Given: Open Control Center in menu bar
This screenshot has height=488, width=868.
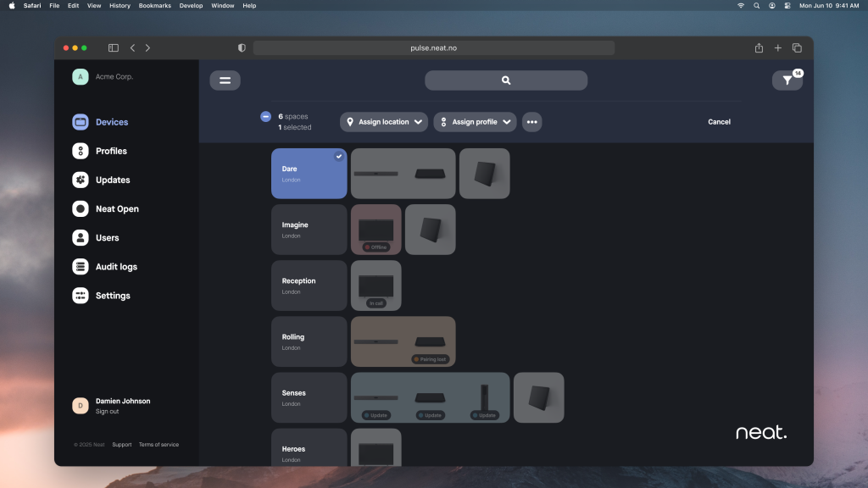Looking at the screenshot, I should [787, 6].
